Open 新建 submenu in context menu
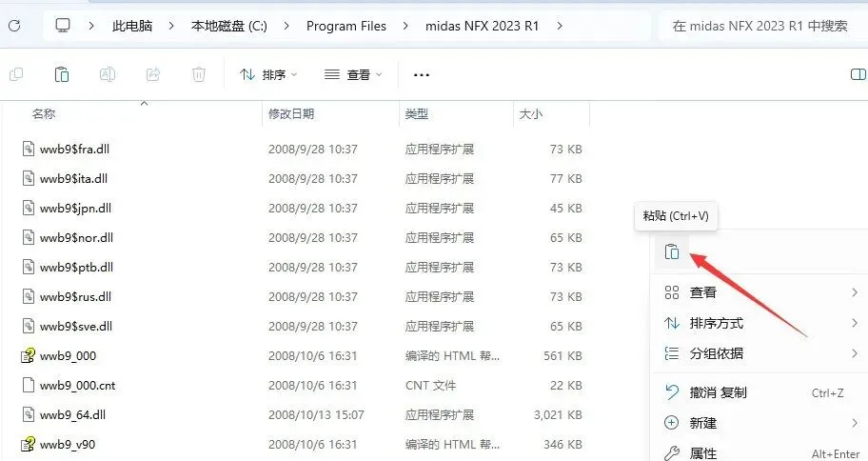This screenshot has height=461, width=868. [x=760, y=423]
